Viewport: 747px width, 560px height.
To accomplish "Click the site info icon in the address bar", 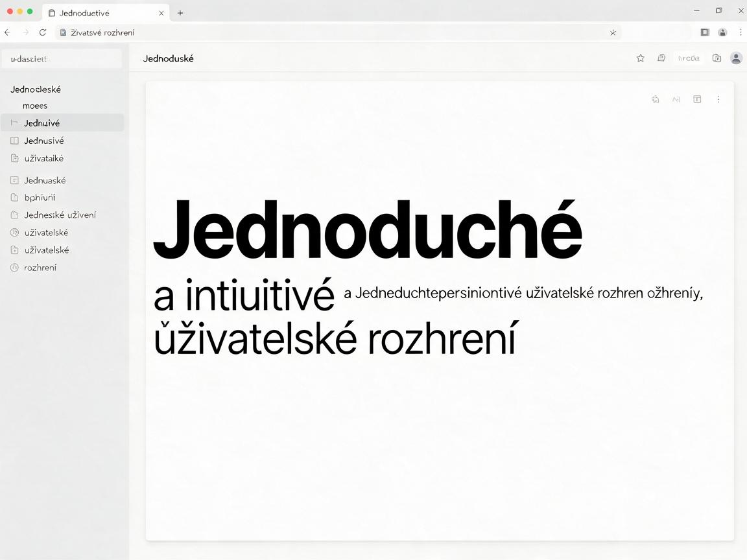I will (63, 32).
